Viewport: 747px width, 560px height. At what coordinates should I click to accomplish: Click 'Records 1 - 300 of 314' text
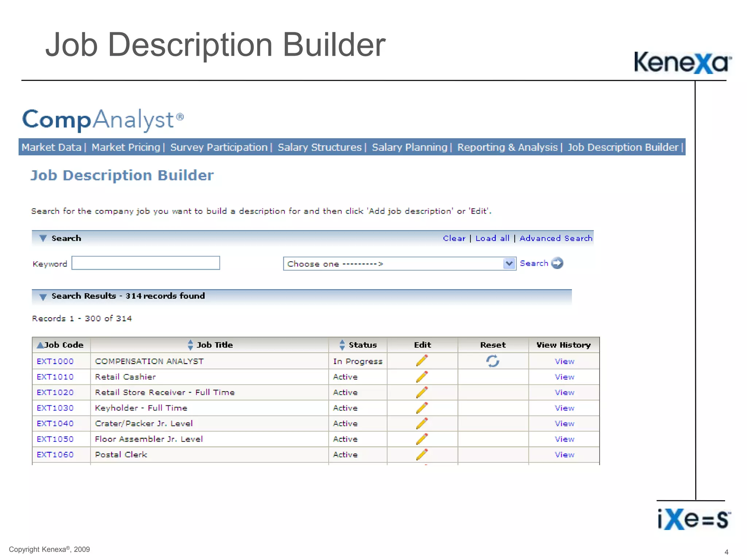[x=82, y=318]
